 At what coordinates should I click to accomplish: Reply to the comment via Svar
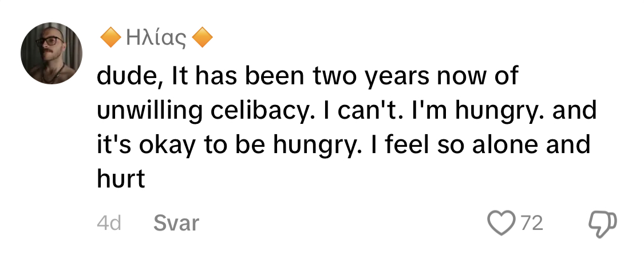tap(176, 223)
